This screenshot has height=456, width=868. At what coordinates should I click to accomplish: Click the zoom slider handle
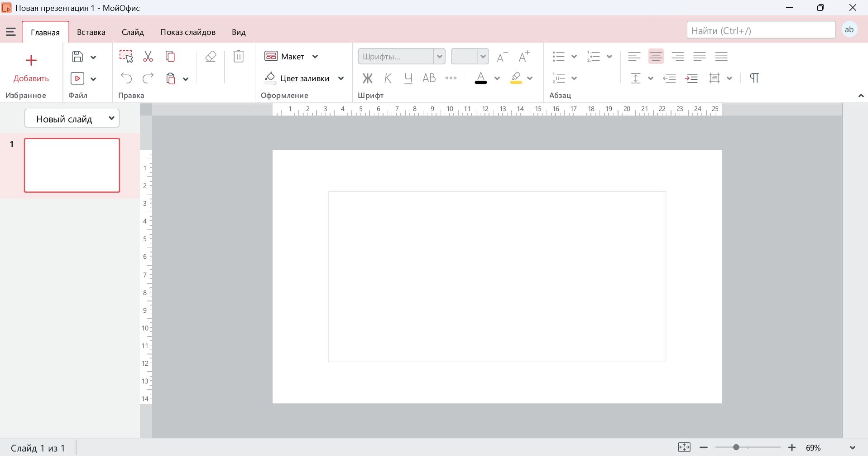tap(736, 447)
